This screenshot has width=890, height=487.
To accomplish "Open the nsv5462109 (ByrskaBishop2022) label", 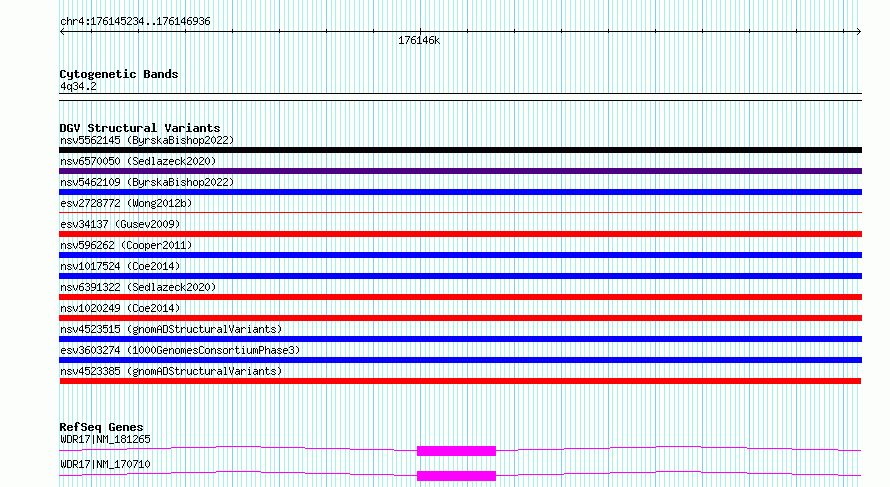I will (147, 182).
